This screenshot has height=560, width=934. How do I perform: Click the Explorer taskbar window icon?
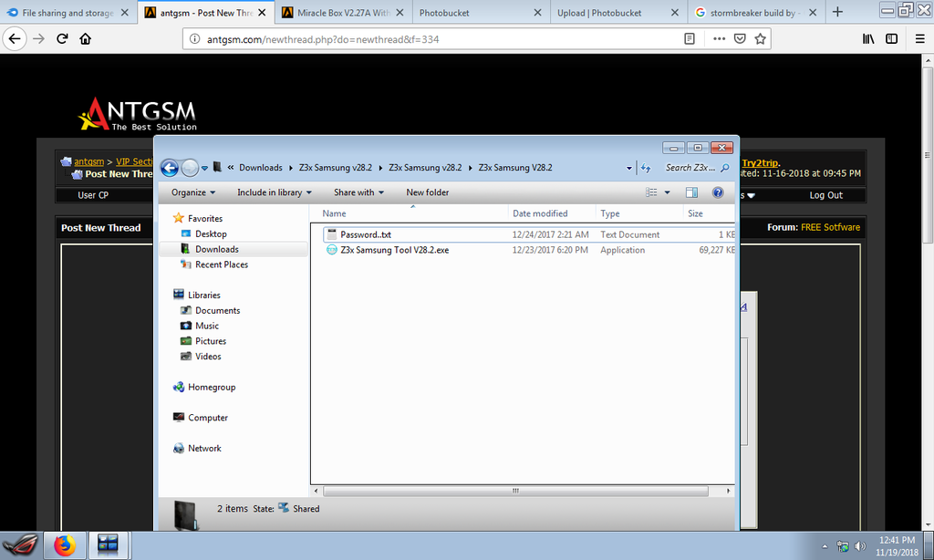(x=108, y=545)
